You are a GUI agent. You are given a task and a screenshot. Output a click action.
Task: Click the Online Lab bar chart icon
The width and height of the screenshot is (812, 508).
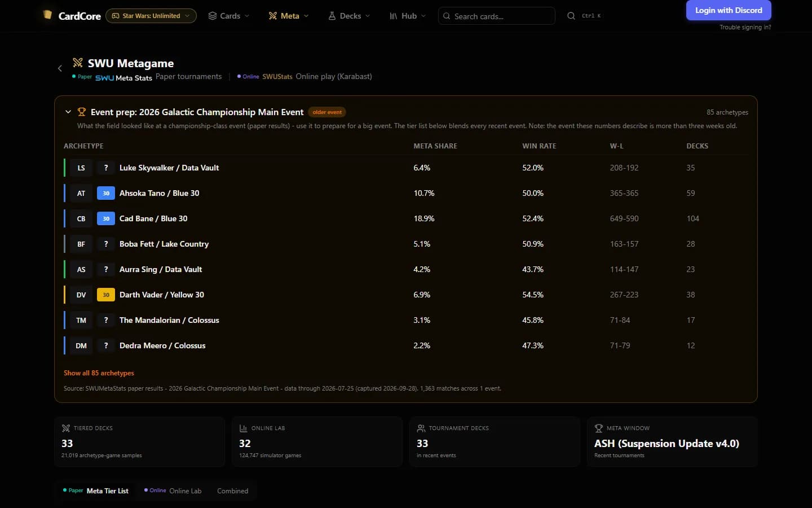click(244, 428)
